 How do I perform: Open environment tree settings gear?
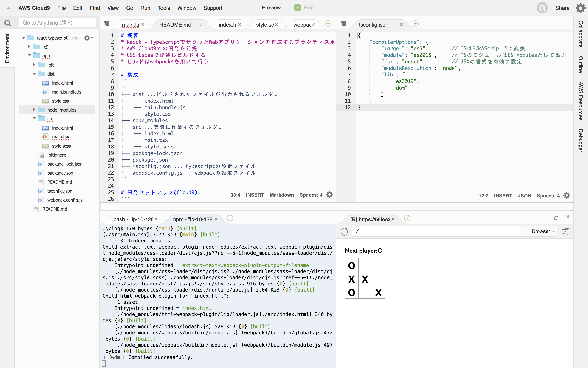click(x=87, y=38)
